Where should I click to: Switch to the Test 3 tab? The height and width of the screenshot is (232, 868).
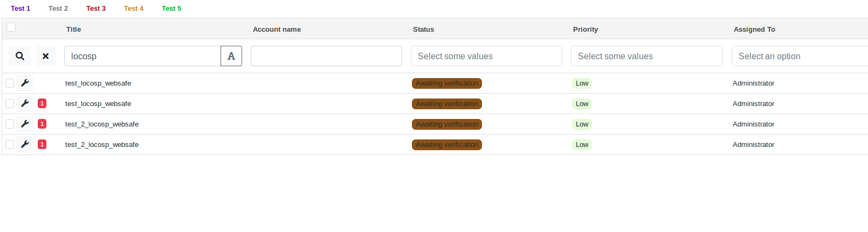96,8
